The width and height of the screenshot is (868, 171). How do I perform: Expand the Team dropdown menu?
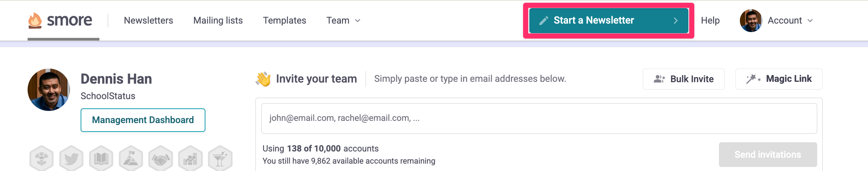[343, 21]
